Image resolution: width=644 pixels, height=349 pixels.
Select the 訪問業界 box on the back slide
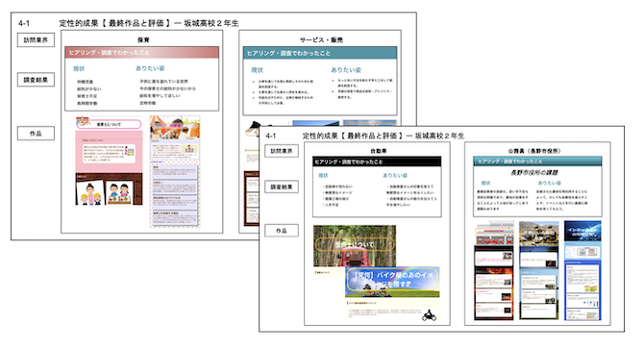pyautogui.click(x=36, y=40)
